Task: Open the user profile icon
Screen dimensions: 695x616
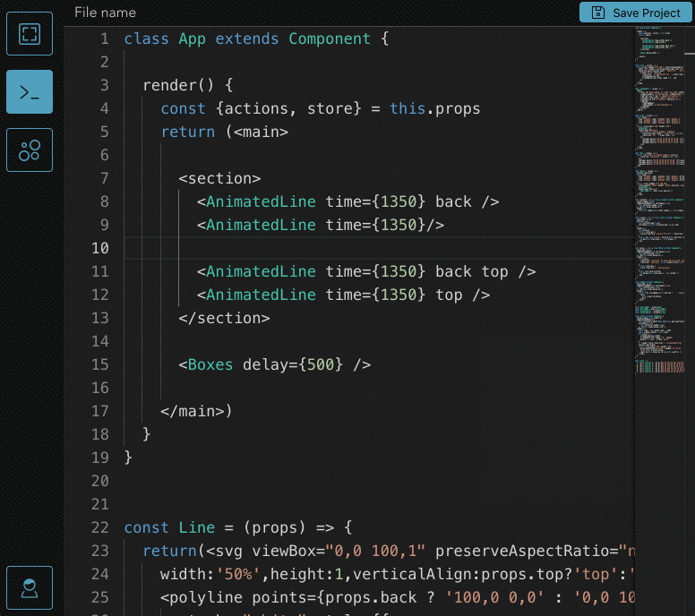Action: click(x=30, y=587)
